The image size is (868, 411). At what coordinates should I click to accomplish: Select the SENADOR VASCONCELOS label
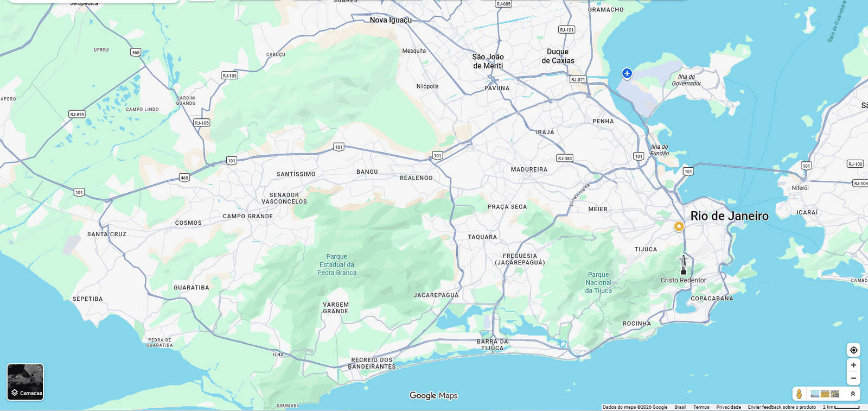point(284,198)
